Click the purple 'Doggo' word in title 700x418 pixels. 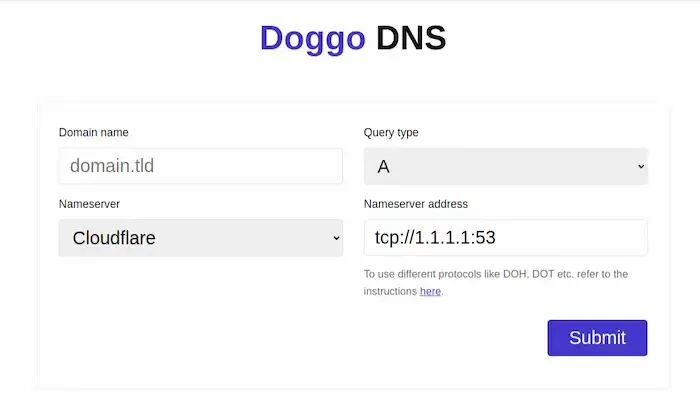(x=312, y=39)
